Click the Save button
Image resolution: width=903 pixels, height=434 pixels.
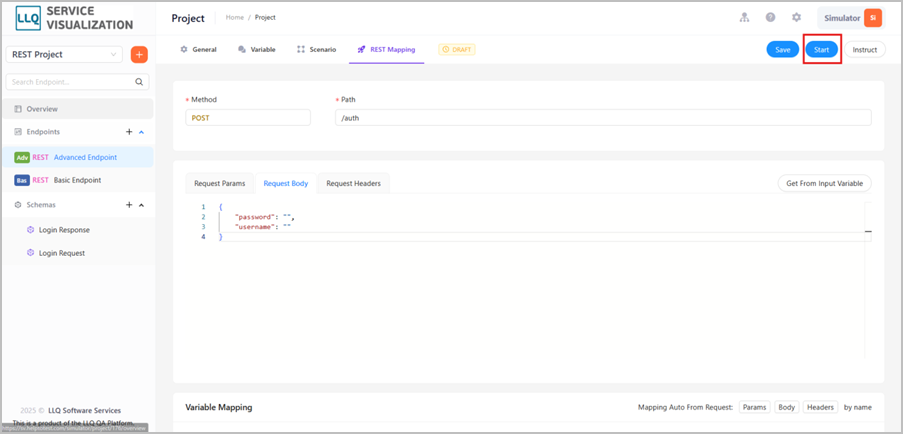(x=783, y=50)
